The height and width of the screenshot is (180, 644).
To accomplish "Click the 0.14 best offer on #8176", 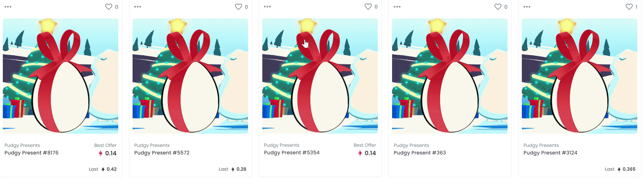I will point(108,153).
